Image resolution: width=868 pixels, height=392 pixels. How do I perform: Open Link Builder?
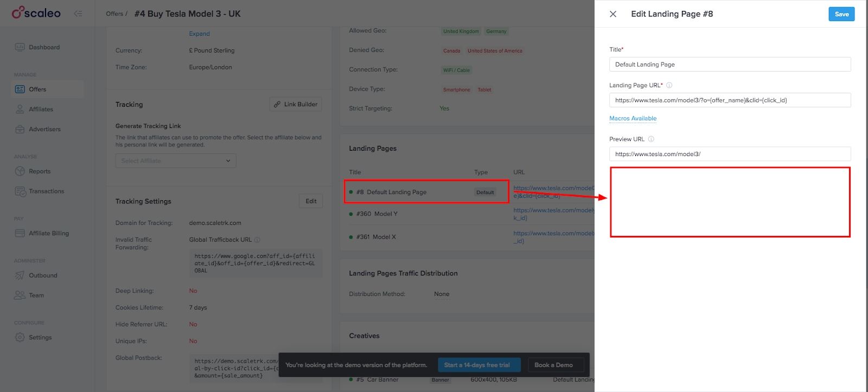coord(296,104)
